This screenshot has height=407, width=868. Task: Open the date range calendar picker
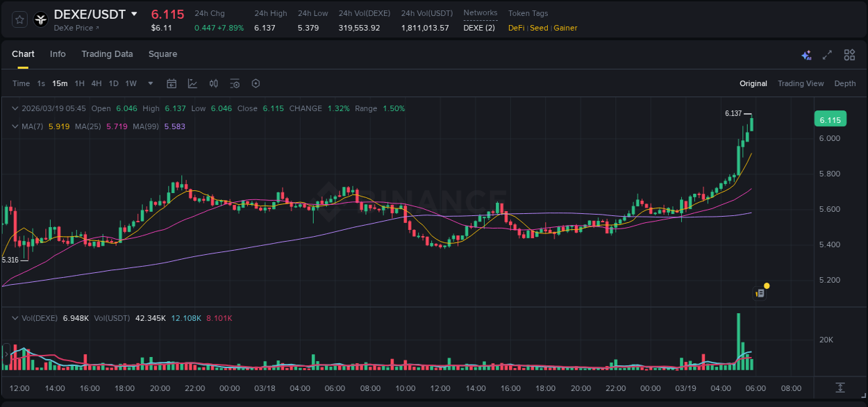point(172,83)
